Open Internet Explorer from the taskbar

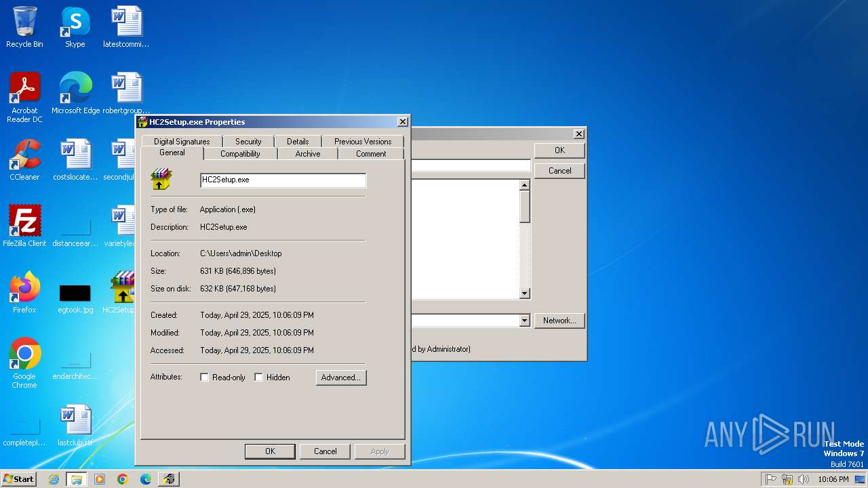click(54, 479)
